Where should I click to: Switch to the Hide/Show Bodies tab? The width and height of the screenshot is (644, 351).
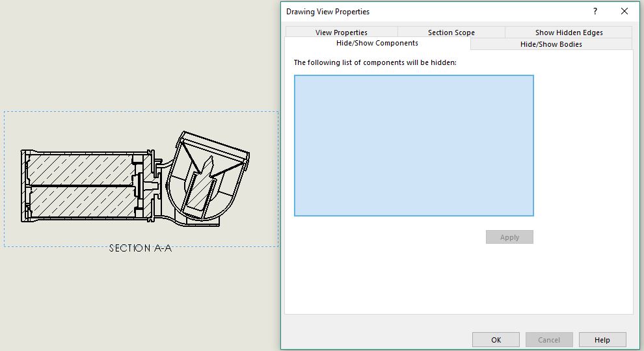click(x=551, y=44)
